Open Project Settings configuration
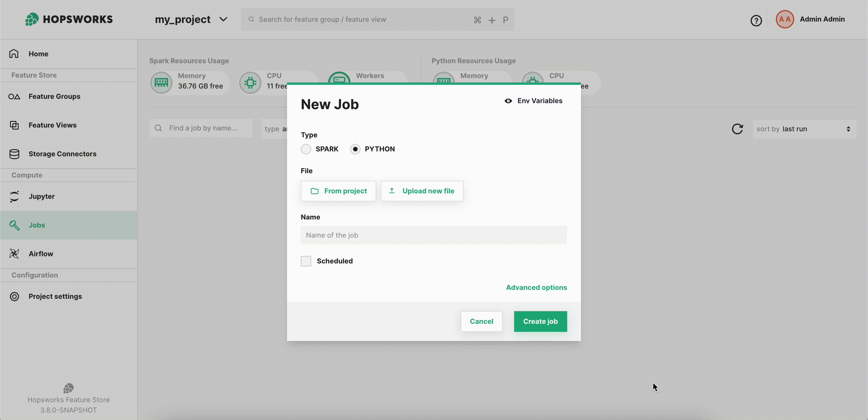868x420 pixels. pyautogui.click(x=55, y=296)
